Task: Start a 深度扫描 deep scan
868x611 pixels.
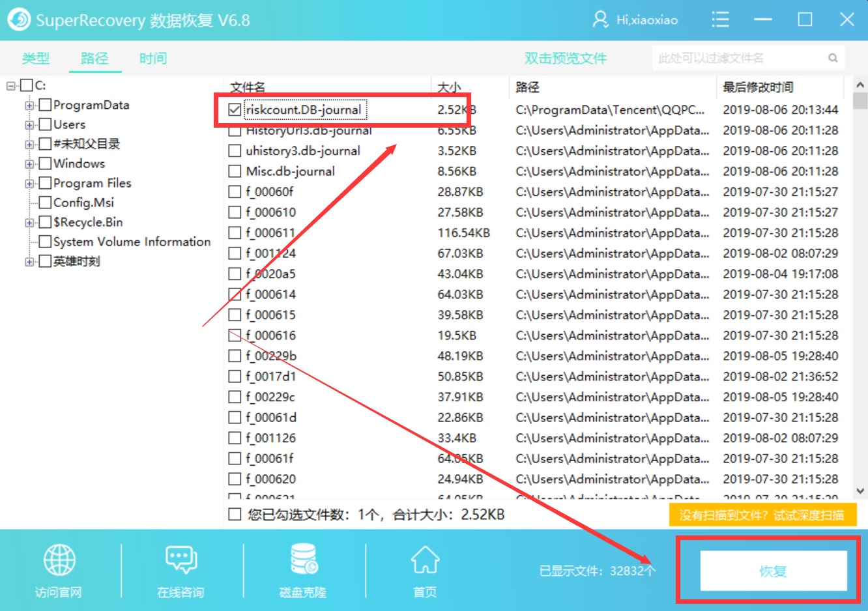Action: [x=762, y=514]
